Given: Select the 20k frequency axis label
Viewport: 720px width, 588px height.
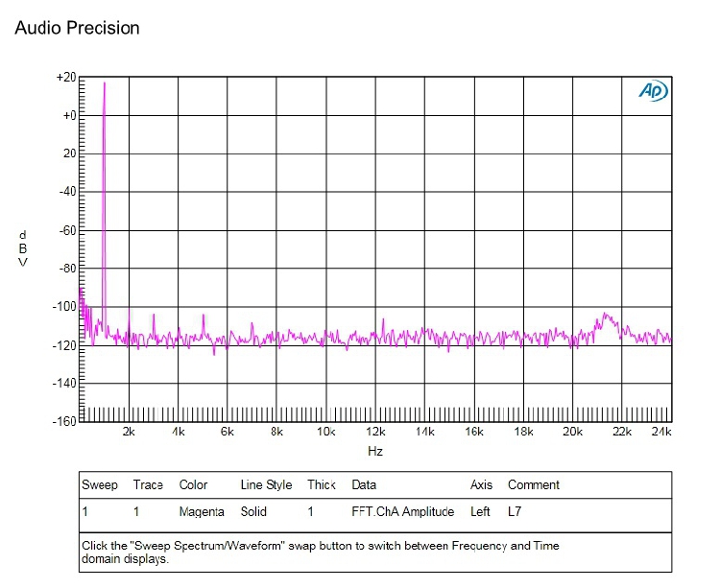Looking at the screenshot, I should click(x=572, y=432).
